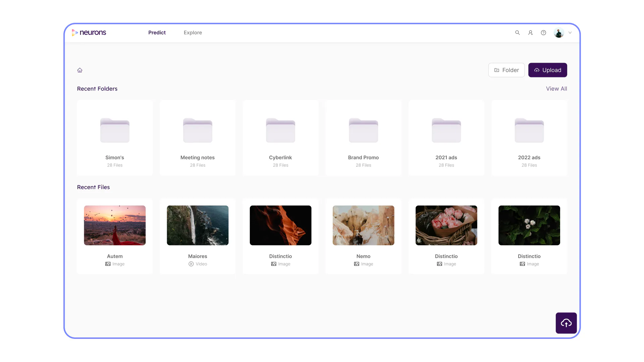The image size is (644, 362).
Task: Open the Meeting notes folder icon
Action: tap(198, 130)
